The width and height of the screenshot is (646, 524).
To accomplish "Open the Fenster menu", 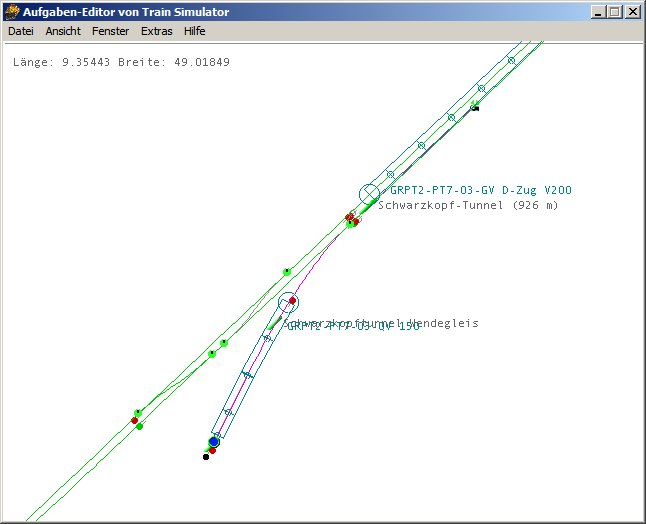I will [x=110, y=31].
